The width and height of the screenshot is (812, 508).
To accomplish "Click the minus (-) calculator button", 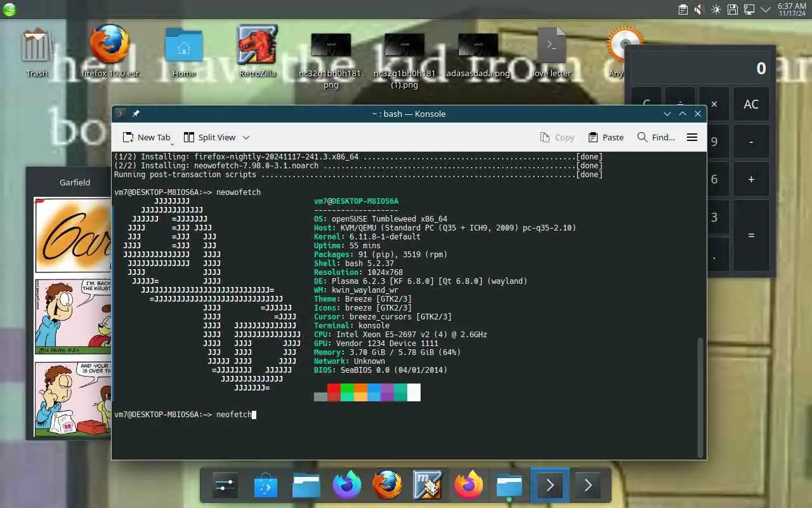I will click(x=751, y=142).
